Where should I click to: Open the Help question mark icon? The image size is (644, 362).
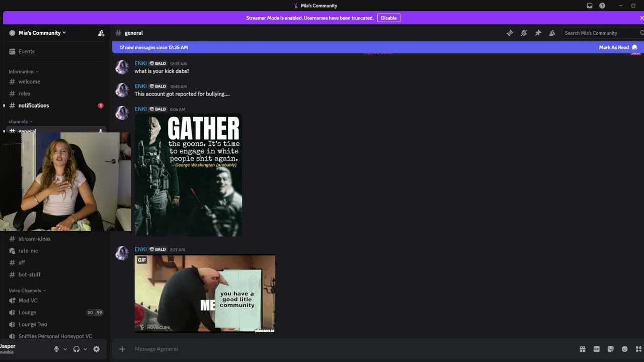[602, 6]
